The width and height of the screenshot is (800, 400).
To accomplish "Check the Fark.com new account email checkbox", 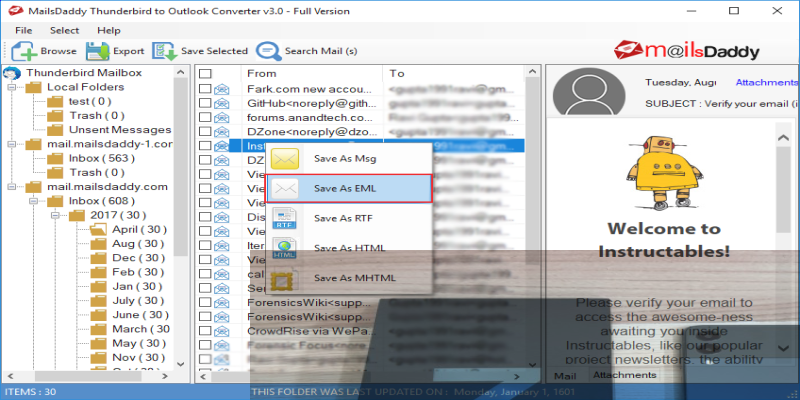I will click(205, 89).
